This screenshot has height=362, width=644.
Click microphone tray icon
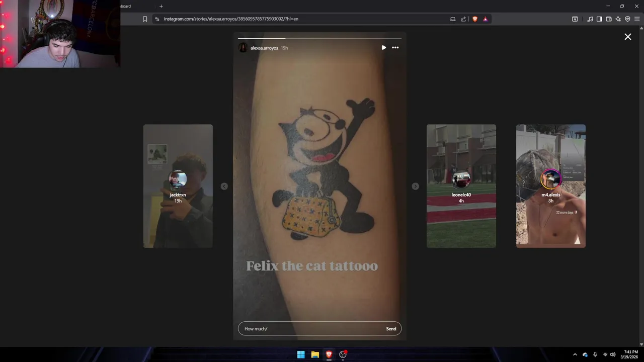click(x=595, y=354)
